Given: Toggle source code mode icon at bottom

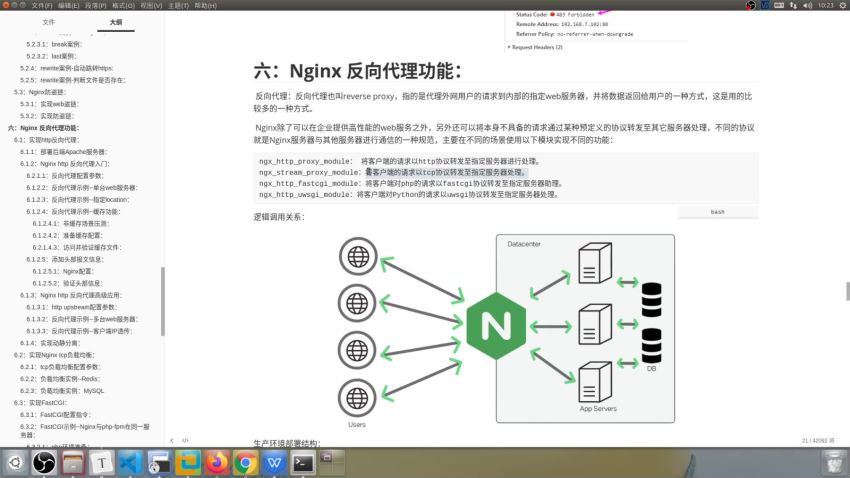Looking at the screenshot, I should click(186, 440).
